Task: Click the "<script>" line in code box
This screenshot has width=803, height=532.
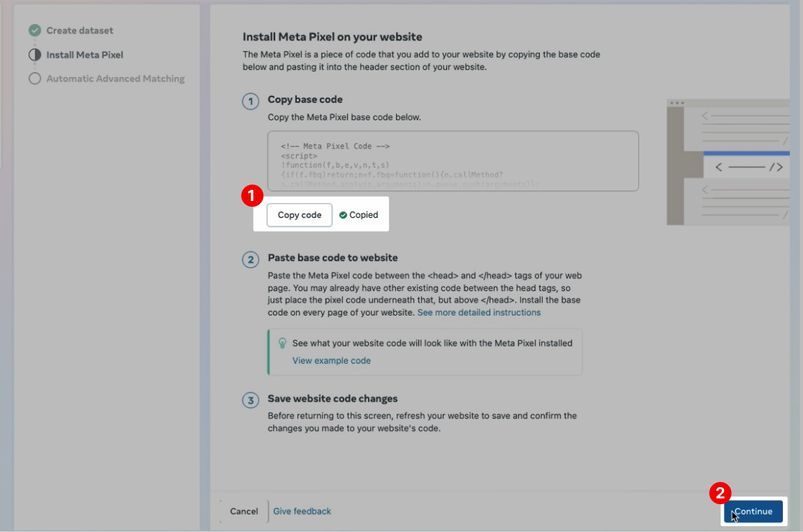Action: pyautogui.click(x=299, y=156)
